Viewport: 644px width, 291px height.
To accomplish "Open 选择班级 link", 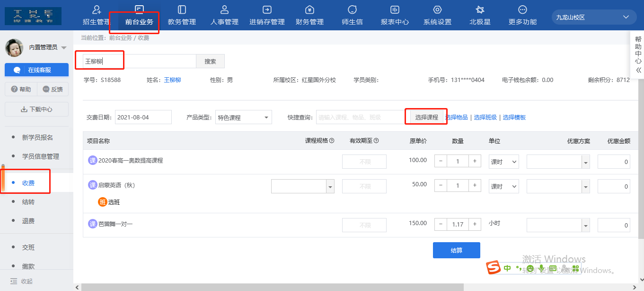I will (485, 118).
